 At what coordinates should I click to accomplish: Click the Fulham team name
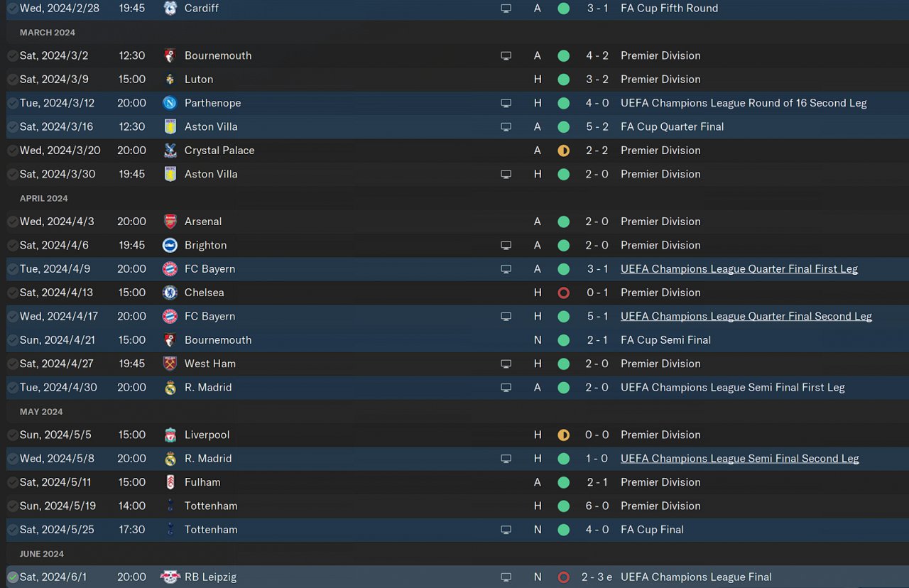202,482
